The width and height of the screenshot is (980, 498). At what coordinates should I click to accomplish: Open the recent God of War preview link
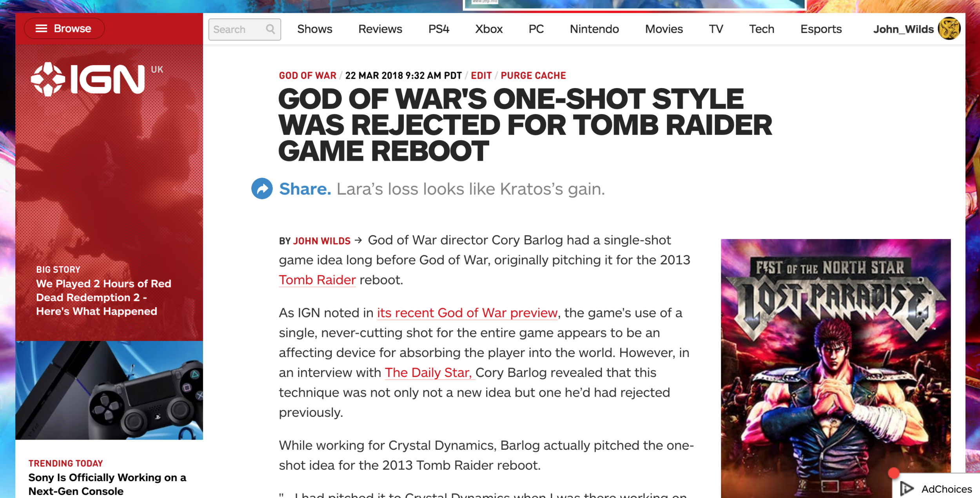[x=467, y=313]
